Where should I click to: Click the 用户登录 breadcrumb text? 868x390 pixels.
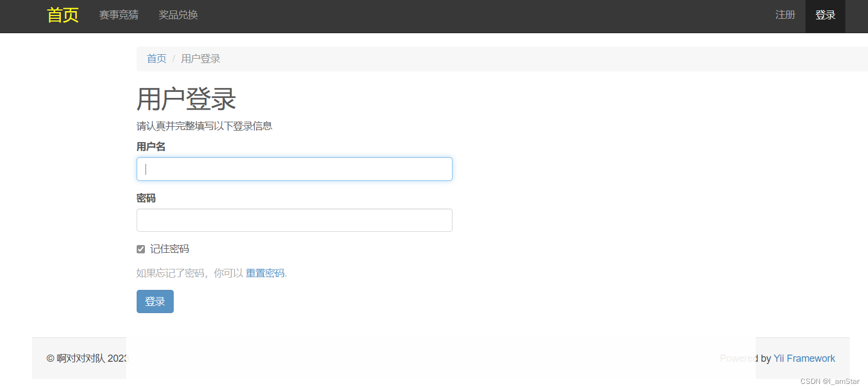click(200, 59)
